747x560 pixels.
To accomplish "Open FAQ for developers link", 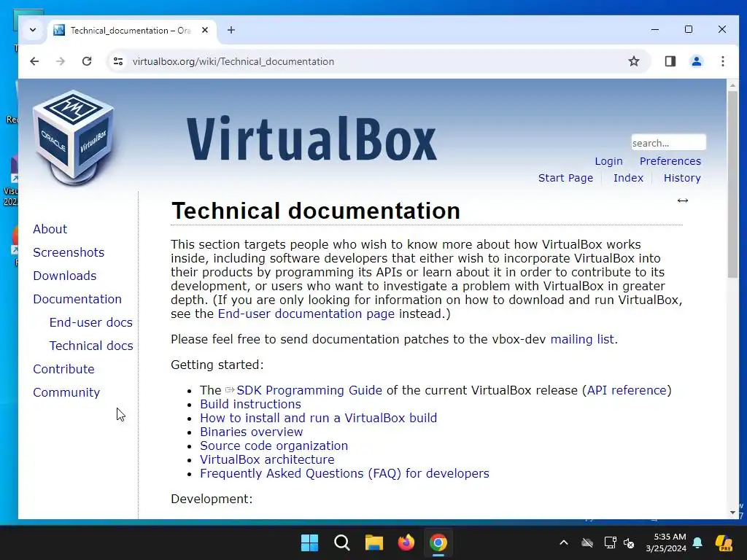I will point(344,472).
